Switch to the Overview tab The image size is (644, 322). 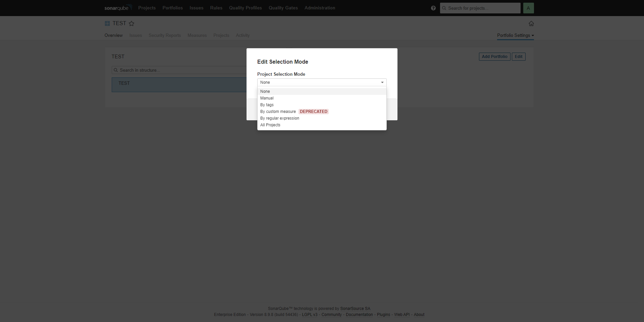click(114, 35)
